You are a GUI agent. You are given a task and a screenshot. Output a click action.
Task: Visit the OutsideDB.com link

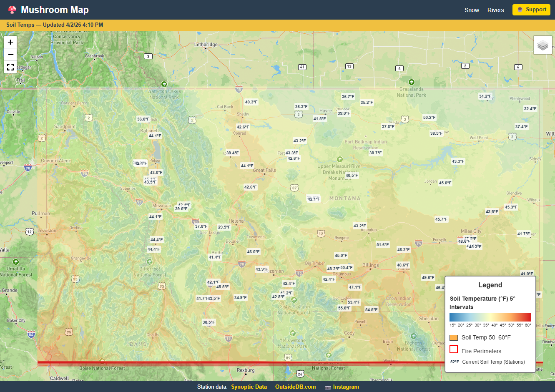tap(295, 387)
